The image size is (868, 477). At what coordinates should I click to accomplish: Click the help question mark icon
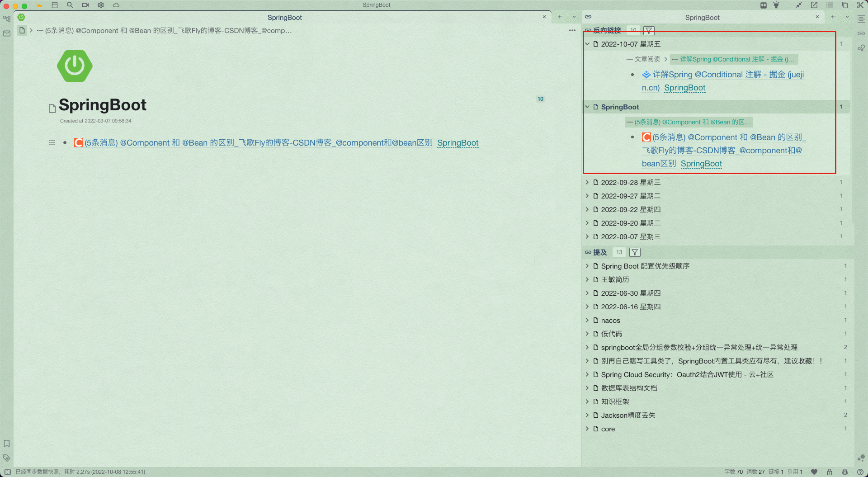[860, 472]
